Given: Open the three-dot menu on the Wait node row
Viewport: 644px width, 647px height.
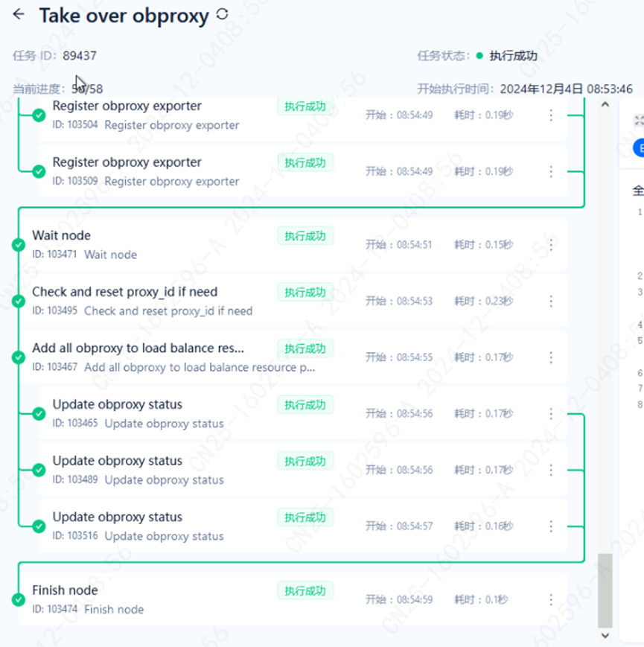Looking at the screenshot, I should 551,245.
